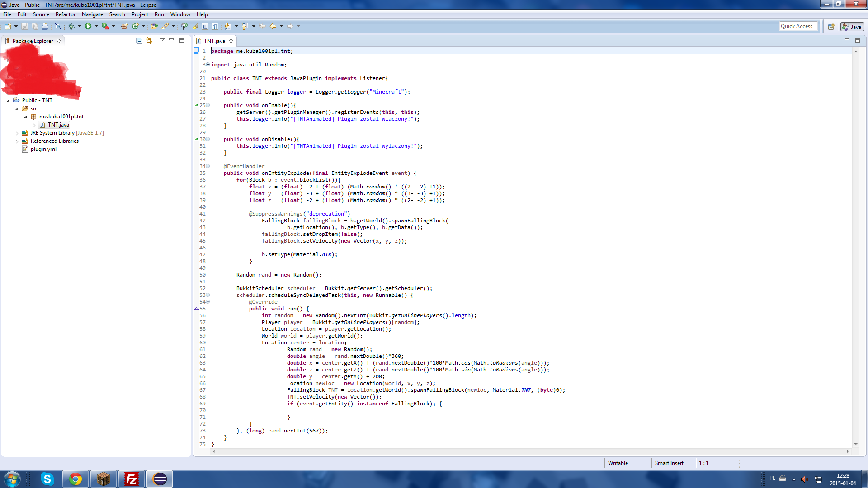Viewport: 868px width, 488px height.
Task: Jump to next annotation with toolbar icon
Action: [x=227, y=26]
